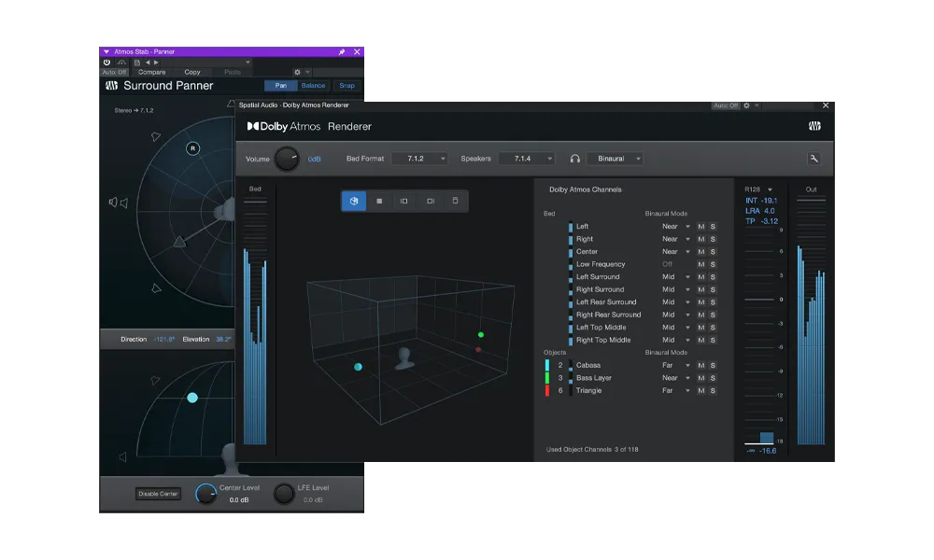Select the 3D perspective view icon
Screen dimensions: 934x560
(354, 201)
